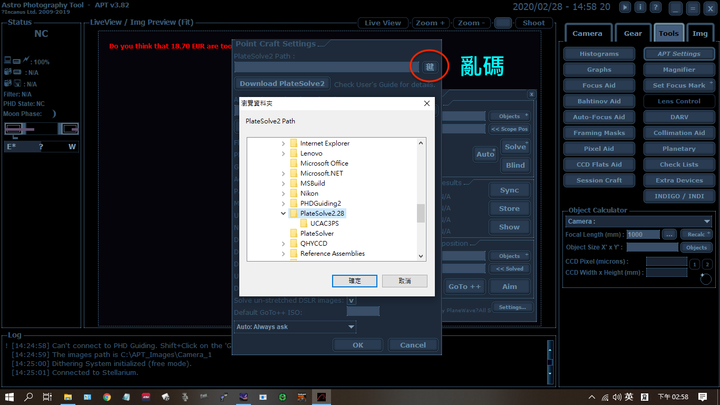
Task: Click the small X closing Point Craft panel
Action: click(531, 94)
